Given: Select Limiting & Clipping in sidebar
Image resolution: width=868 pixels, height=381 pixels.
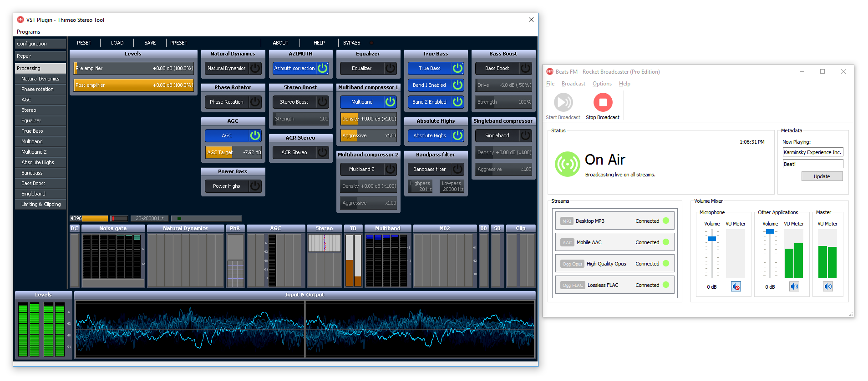Looking at the screenshot, I should click(x=41, y=204).
